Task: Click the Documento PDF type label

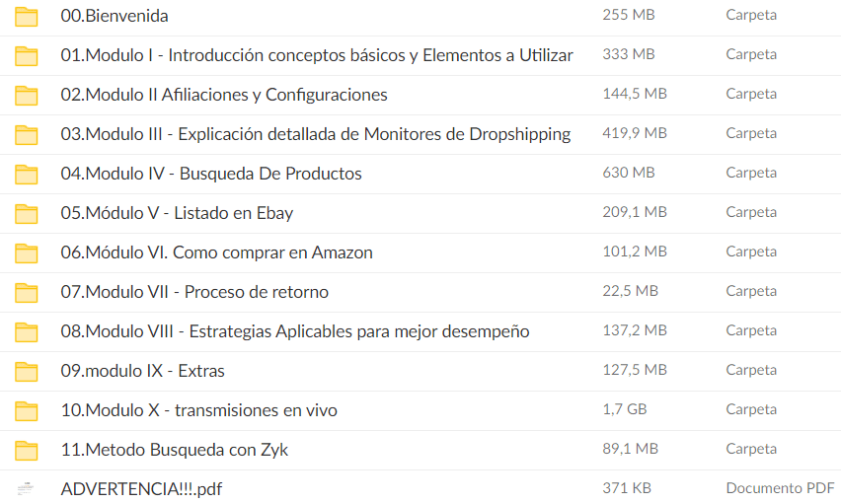Action: point(780,488)
